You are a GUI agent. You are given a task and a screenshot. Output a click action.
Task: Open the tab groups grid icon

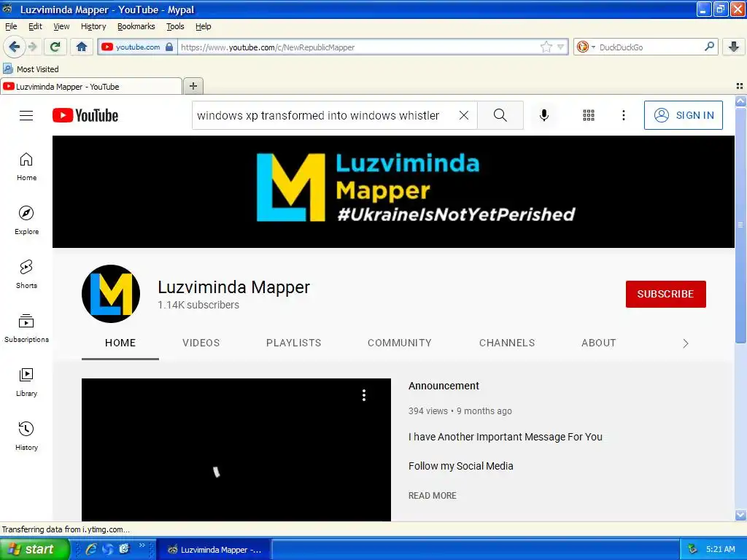740,86
